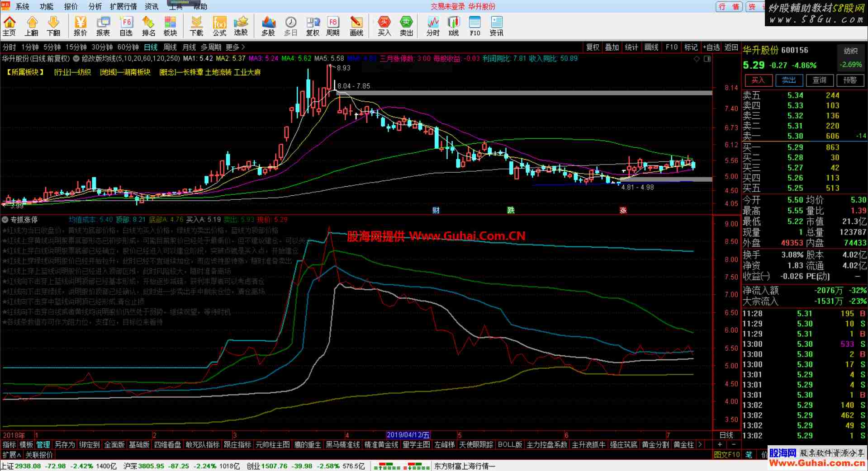Screen dimensions: 868x471
Task: Open the 公式 formula icon
Action: (219, 26)
